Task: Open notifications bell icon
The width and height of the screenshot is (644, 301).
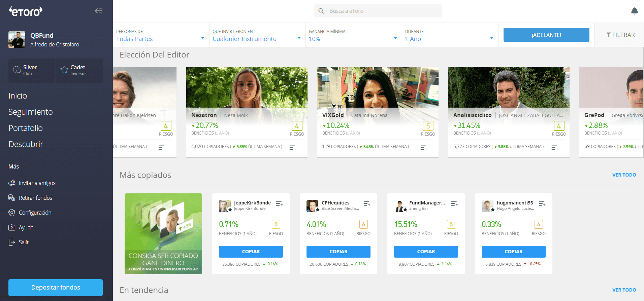Action: (634, 11)
